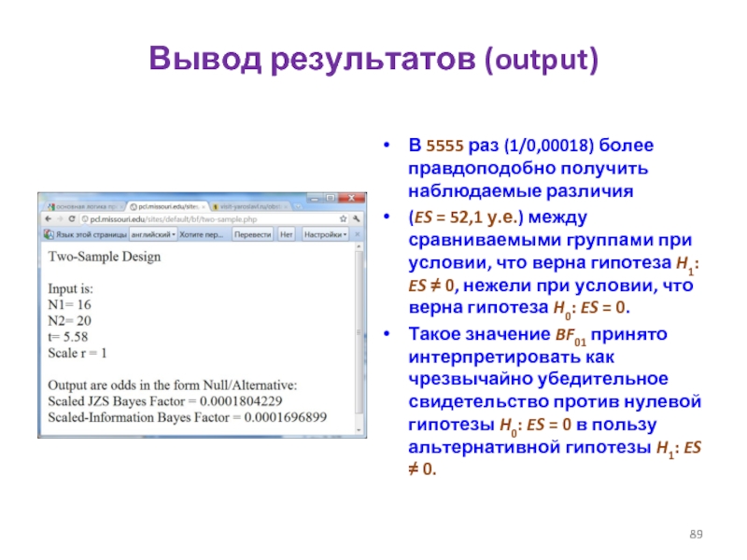Click slide title 'Вывод результатов (output)'
This screenshot has width=747, height=560.
pyautogui.click(x=373, y=59)
